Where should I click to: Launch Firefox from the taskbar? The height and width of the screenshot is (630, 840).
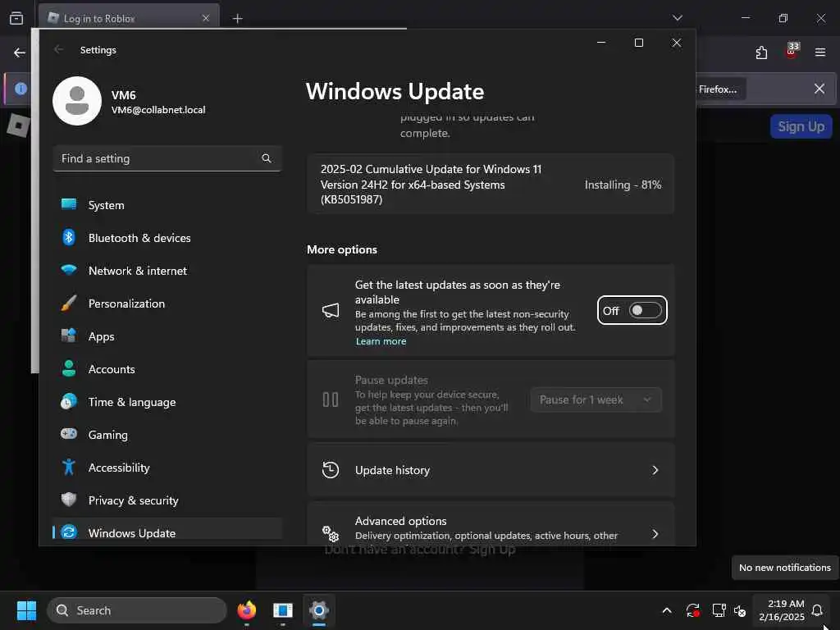[x=246, y=610]
